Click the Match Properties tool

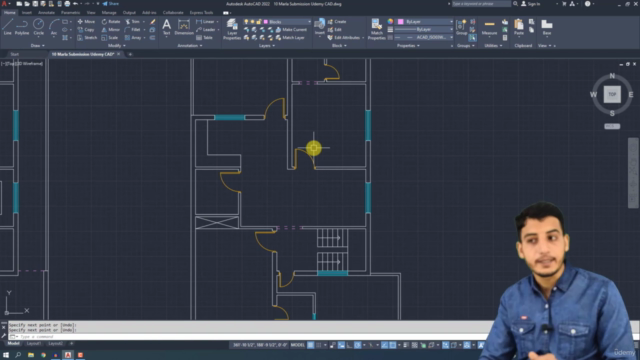376,29
